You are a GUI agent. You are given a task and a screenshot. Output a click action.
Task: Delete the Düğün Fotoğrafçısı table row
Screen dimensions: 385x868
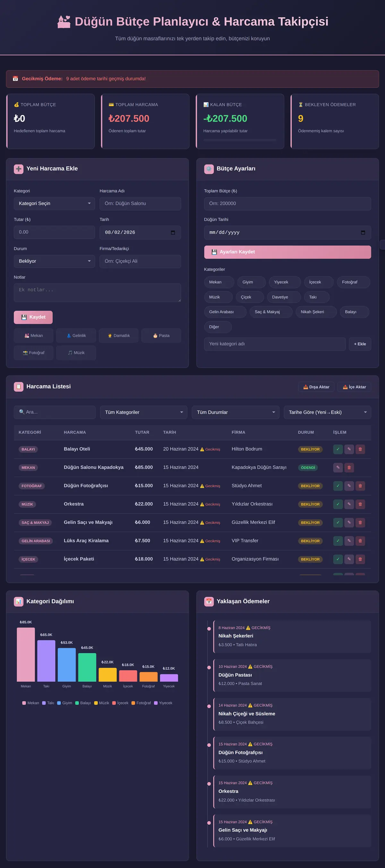pos(360,486)
